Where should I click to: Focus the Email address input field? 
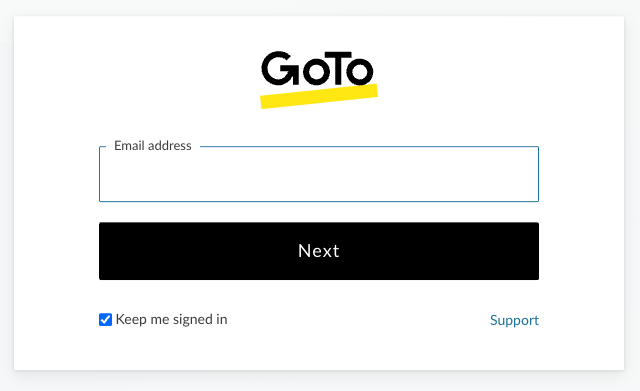point(319,174)
